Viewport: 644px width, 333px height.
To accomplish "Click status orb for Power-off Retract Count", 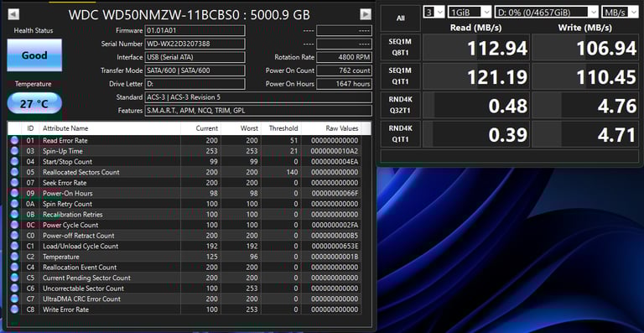I will click(15, 236).
